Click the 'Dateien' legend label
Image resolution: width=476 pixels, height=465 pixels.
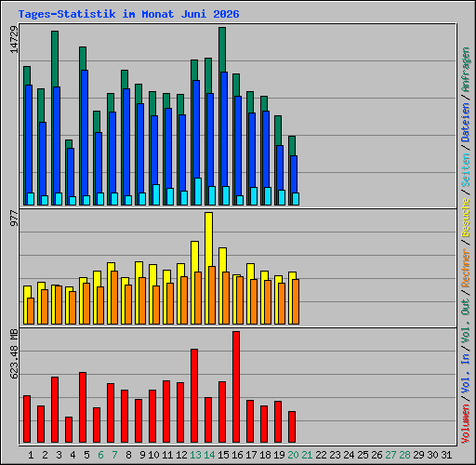pos(465,123)
